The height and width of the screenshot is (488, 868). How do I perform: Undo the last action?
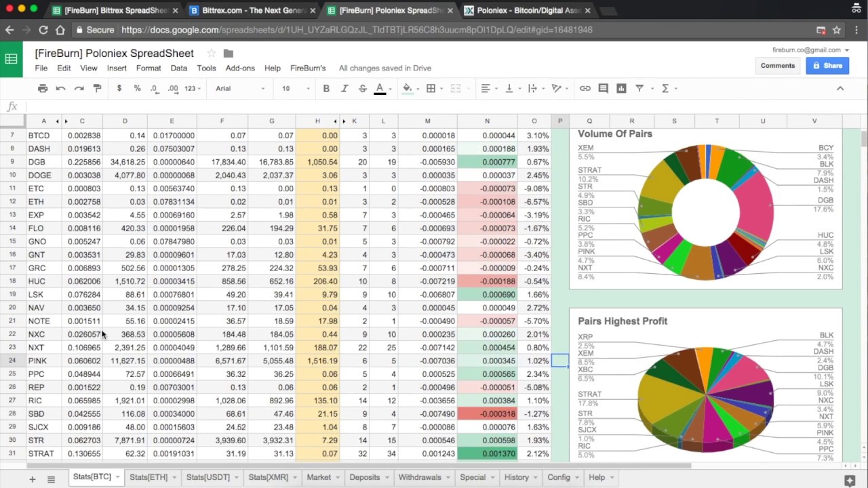click(60, 88)
